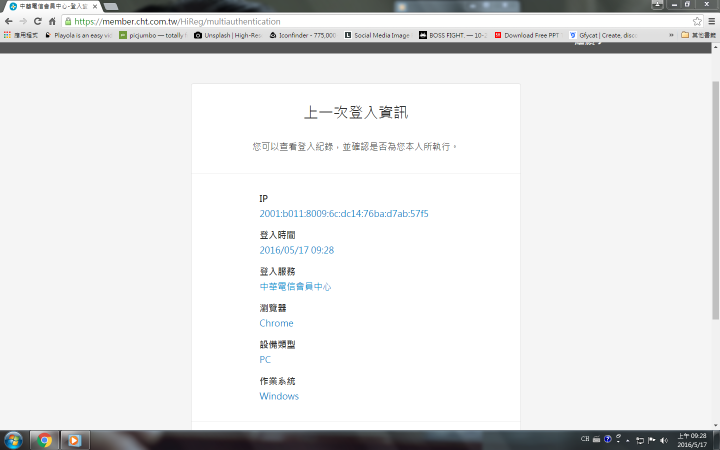Click the IP address 2001:b011:8009 value

click(343, 214)
